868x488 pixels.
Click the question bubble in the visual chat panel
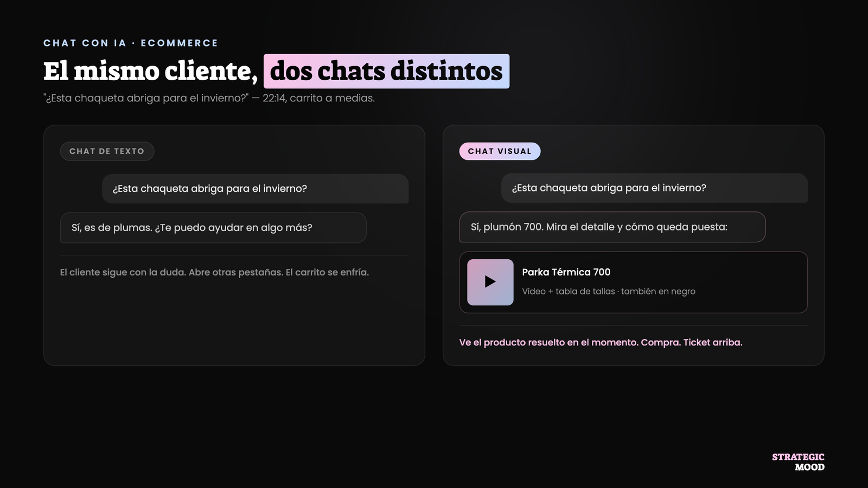point(654,188)
